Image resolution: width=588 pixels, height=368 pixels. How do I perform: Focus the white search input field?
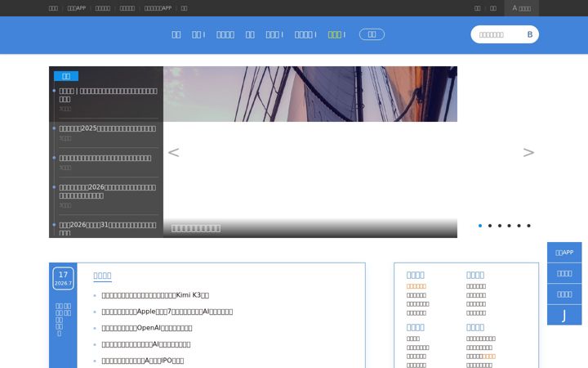tap(501, 34)
